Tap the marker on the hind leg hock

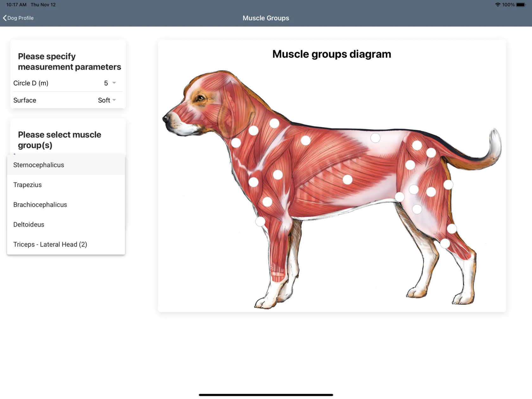[445, 243]
